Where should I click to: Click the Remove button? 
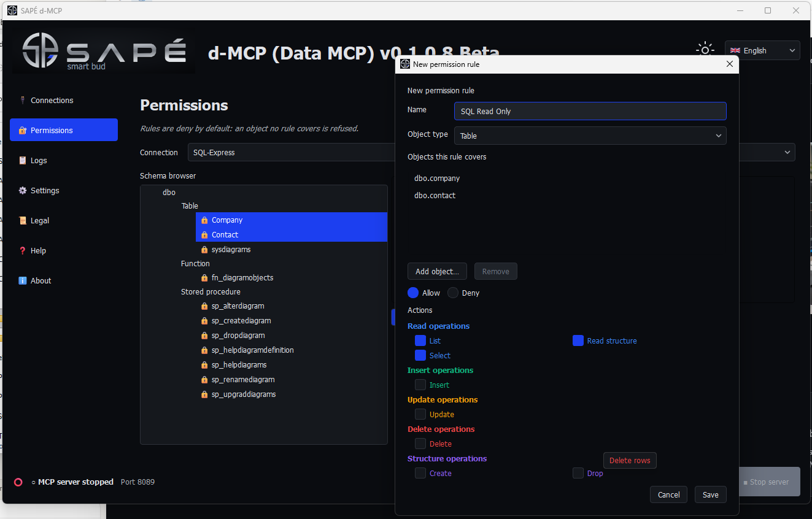496,271
